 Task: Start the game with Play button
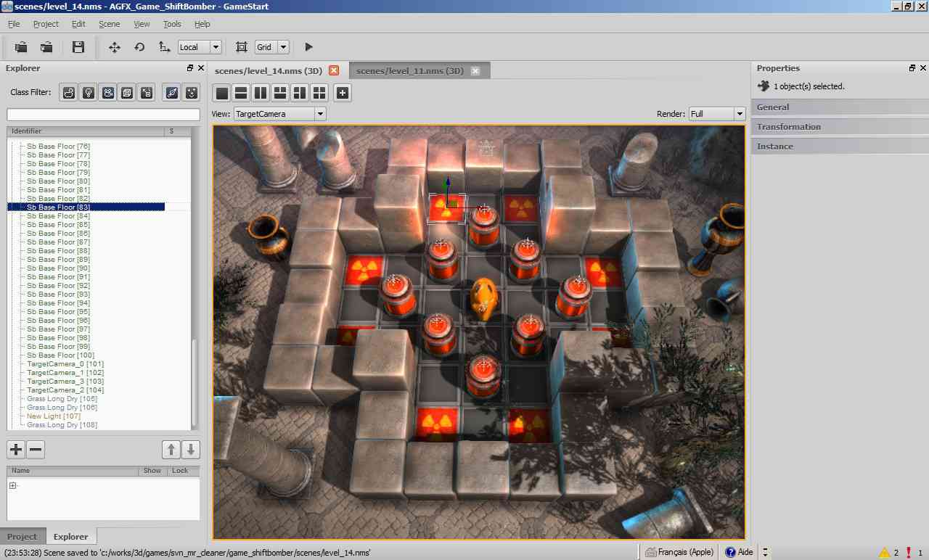(x=308, y=47)
